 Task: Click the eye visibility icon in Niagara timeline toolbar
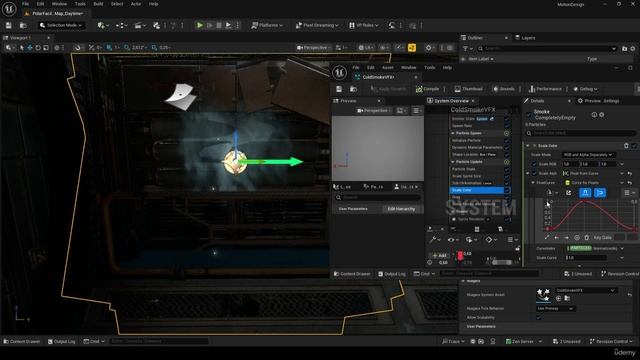coord(452,240)
